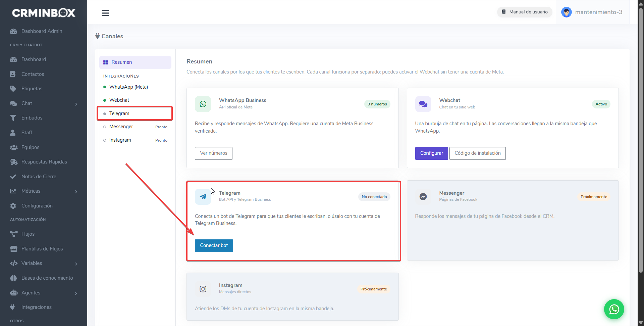The width and height of the screenshot is (644, 326).
Task: Open the Staff page
Action: pos(26,133)
